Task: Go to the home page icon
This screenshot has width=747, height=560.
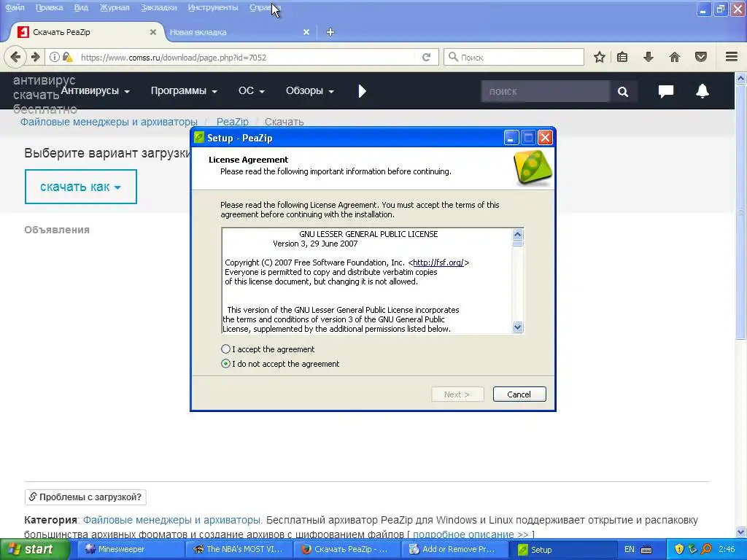Action: [x=675, y=57]
